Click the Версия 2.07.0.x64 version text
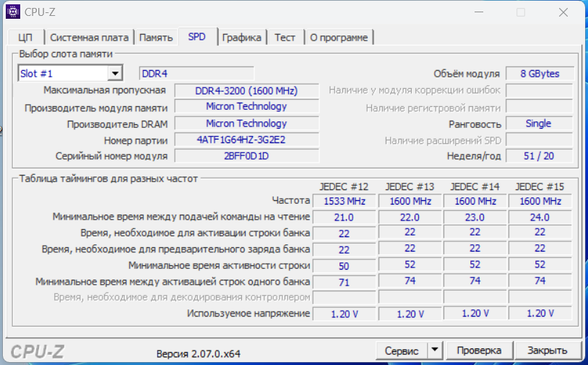The width and height of the screenshot is (588, 365). (x=199, y=353)
